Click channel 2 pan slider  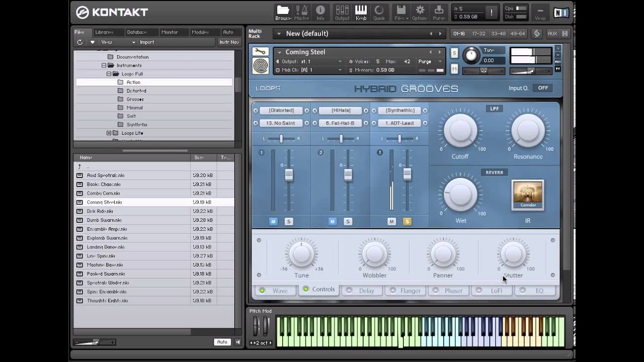pyautogui.click(x=341, y=138)
